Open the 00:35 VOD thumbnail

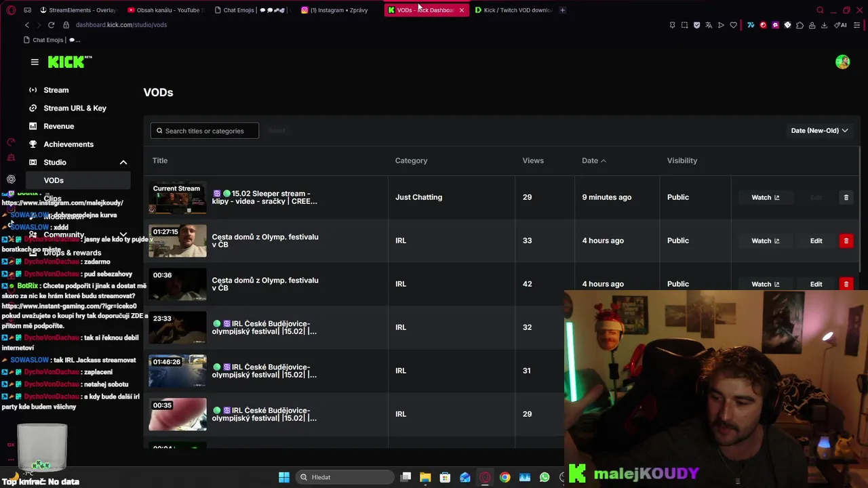(x=177, y=414)
